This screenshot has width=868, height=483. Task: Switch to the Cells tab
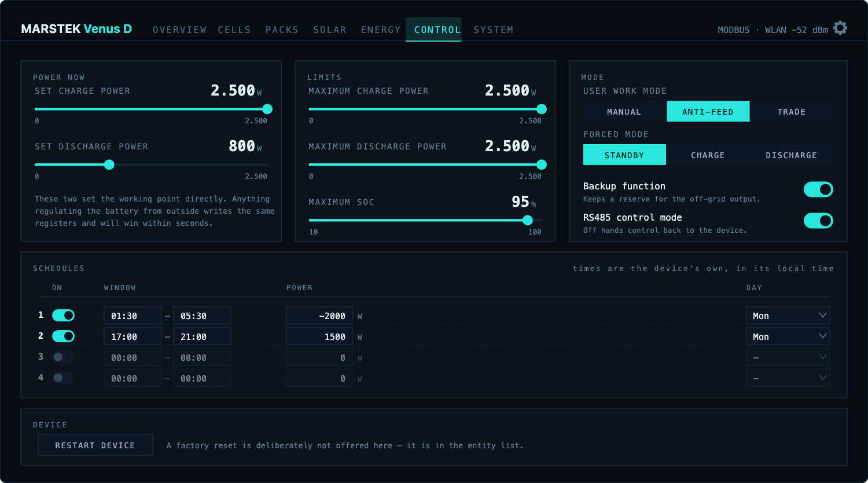[x=234, y=30]
